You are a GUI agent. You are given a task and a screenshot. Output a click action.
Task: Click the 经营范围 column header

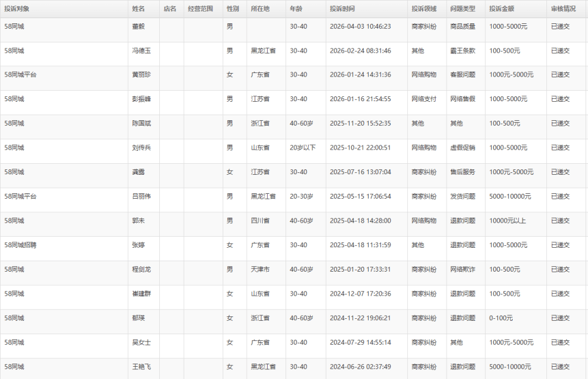203,9
